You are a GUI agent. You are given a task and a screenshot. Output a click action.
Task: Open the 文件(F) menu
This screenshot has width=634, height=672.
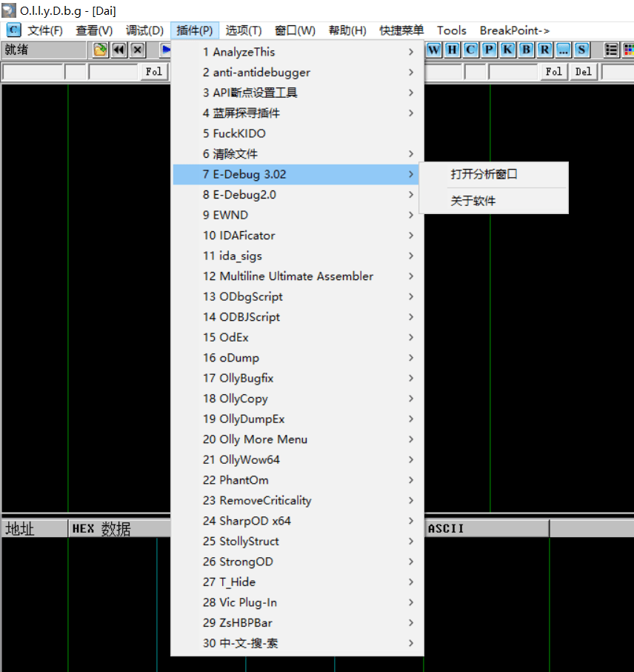click(x=45, y=30)
